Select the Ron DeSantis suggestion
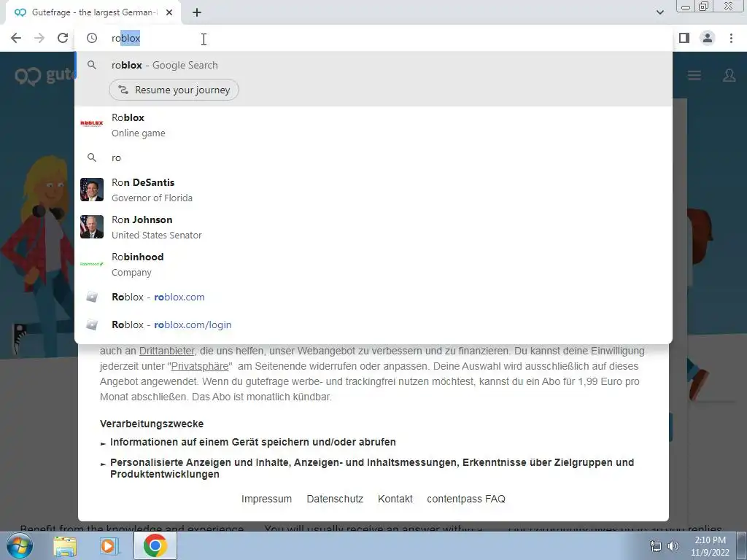The width and height of the screenshot is (747, 560). (x=373, y=190)
